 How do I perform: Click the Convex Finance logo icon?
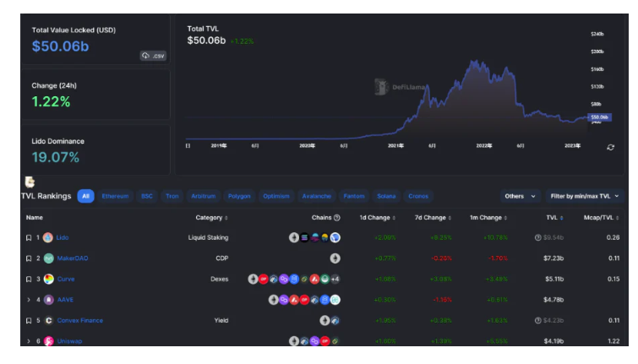click(x=48, y=320)
